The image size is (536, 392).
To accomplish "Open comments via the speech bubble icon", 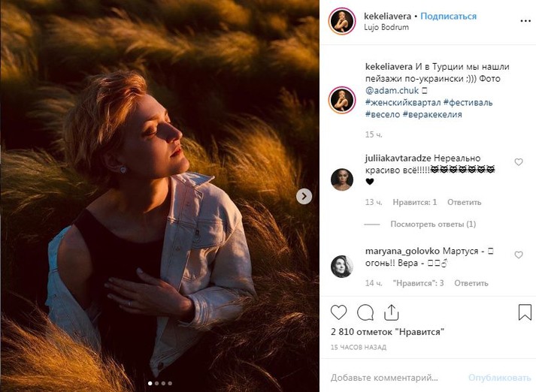I will coord(365,312).
